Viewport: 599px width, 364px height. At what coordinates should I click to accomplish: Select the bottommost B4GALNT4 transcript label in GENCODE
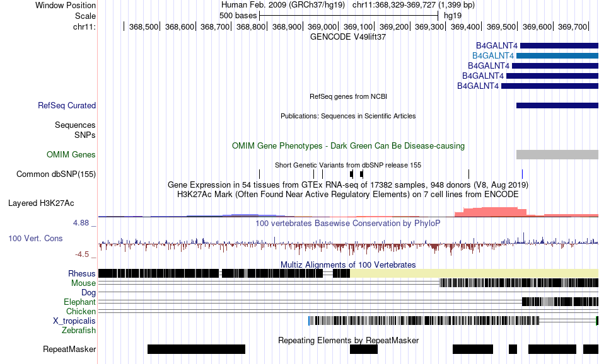pos(478,86)
